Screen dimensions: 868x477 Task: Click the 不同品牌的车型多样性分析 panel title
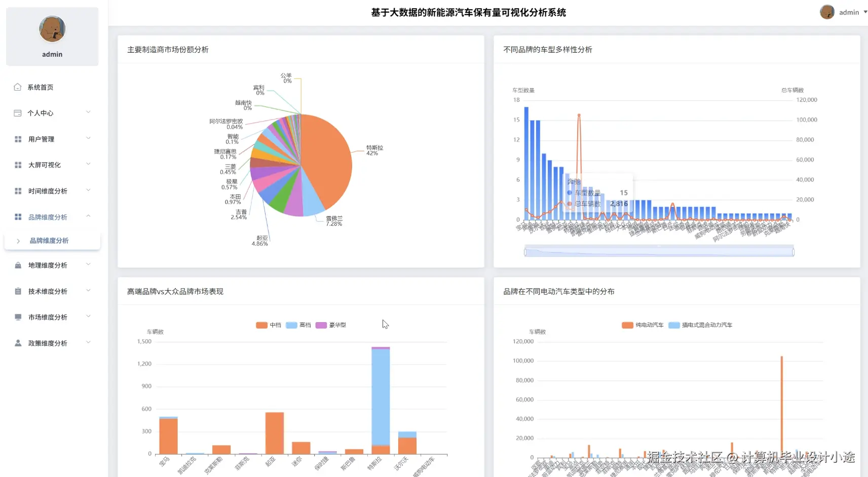point(548,50)
